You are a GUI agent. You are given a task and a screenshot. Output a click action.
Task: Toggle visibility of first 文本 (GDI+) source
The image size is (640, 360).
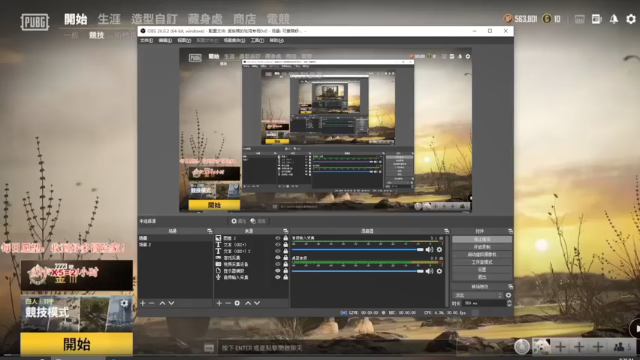[x=278, y=244]
